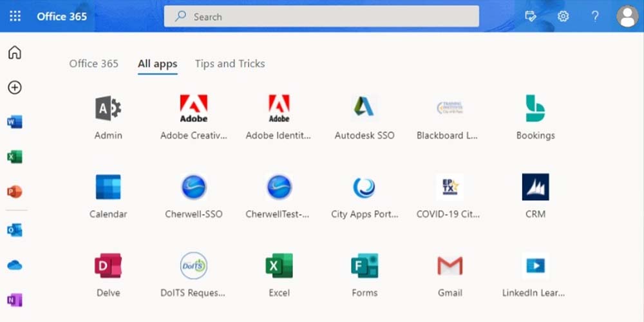Open the app launcher waffle menu

coord(15,17)
